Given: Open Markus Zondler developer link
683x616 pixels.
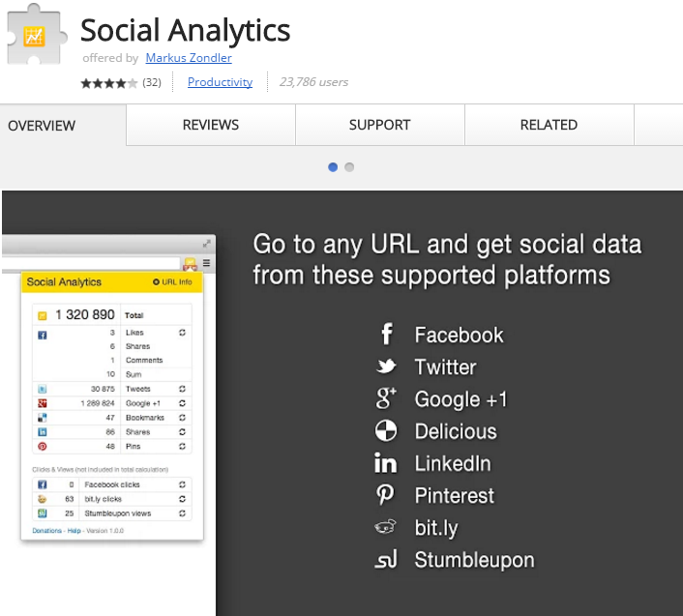Looking at the screenshot, I should [191, 58].
